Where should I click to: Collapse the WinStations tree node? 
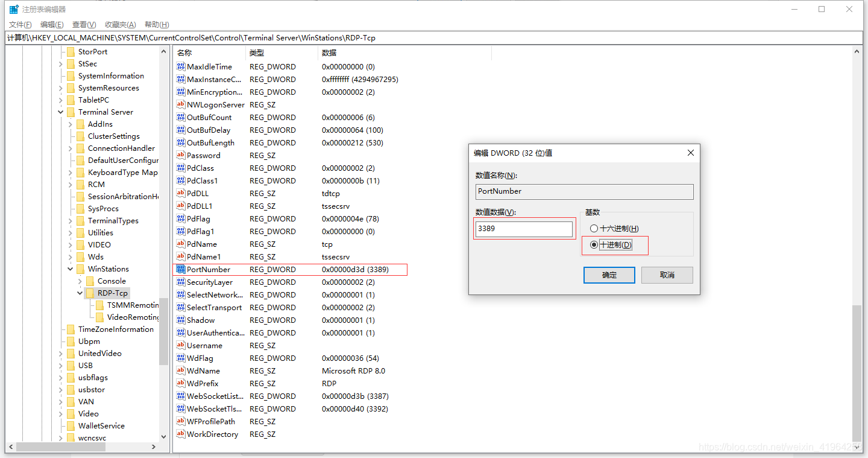[x=71, y=269]
